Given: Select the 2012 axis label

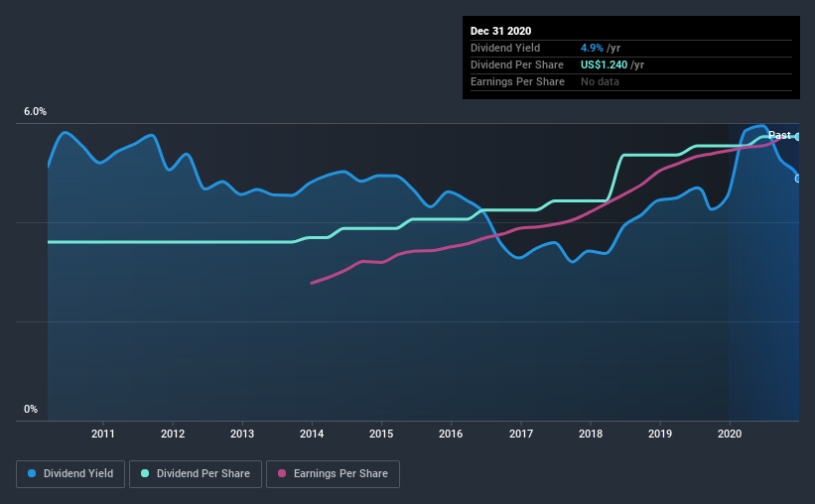Looking at the screenshot, I should pos(173,434).
